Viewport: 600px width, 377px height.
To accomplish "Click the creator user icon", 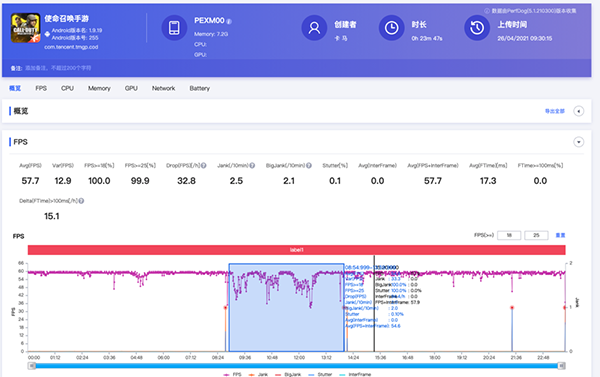I will (314, 28).
